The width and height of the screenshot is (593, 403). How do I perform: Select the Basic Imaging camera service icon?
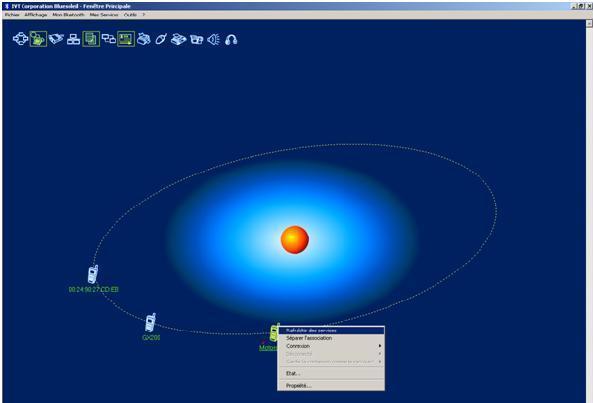(196, 39)
